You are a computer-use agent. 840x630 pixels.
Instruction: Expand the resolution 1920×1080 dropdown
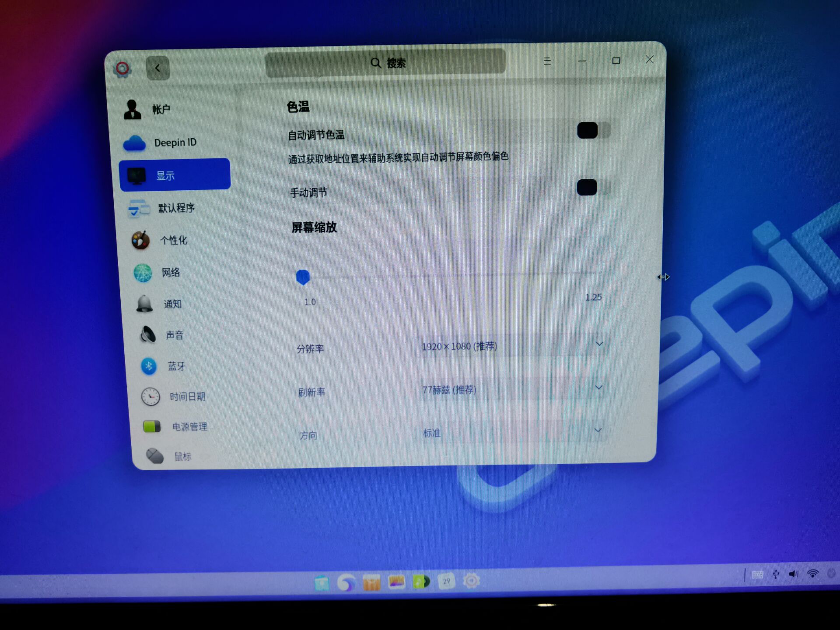511,346
